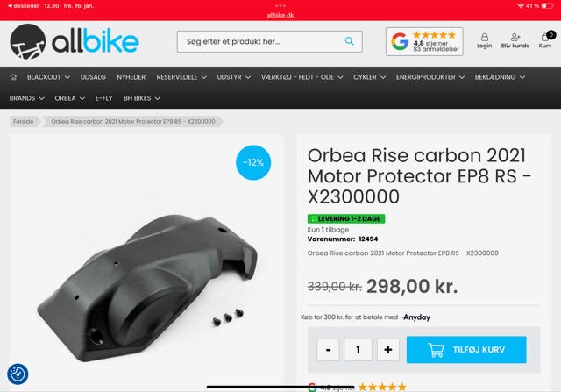Open the cookie consent badge icon

[x=18, y=374]
